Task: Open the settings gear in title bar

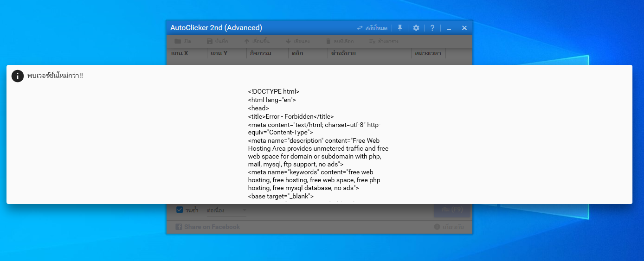Action: point(416,28)
